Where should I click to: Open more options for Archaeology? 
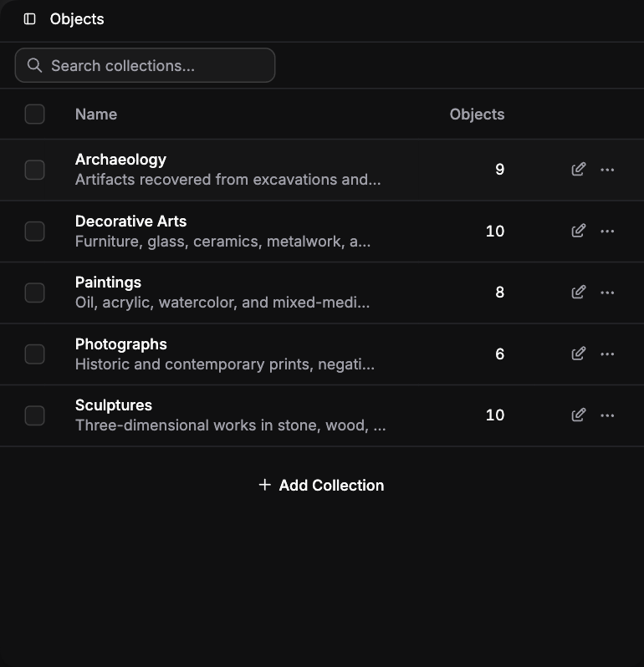click(607, 170)
